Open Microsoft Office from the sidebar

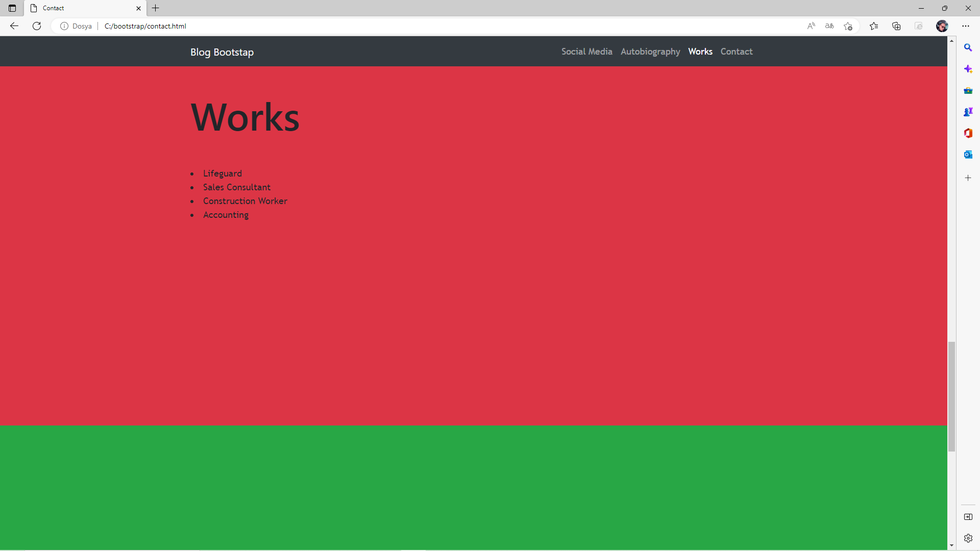(x=968, y=133)
